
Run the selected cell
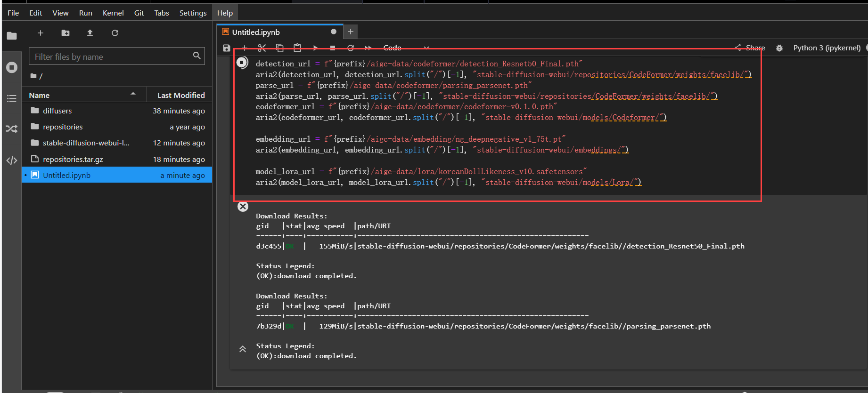coord(315,48)
